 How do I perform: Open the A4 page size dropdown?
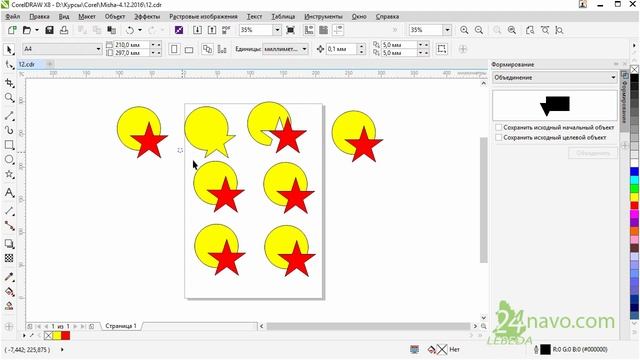pos(98,49)
